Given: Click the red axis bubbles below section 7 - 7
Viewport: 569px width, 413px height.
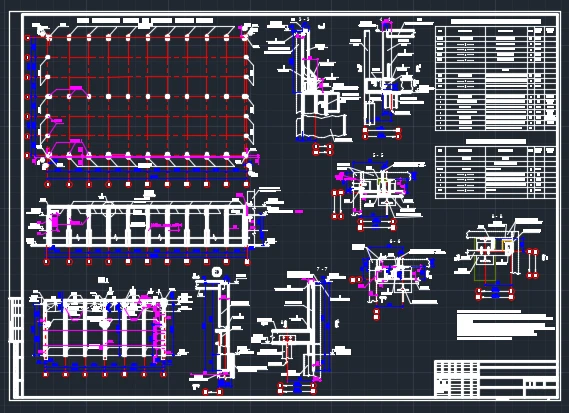Looking at the screenshot, I should tap(297, 388).
